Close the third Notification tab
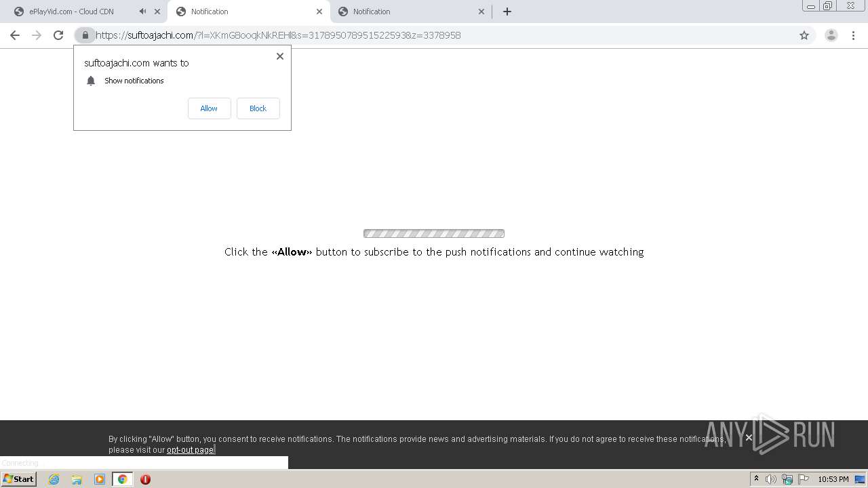Viewport: 868px width, 488px height. [x=481, y=12]
